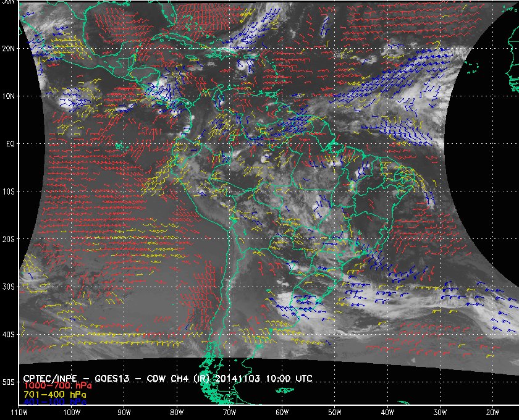
Task: Click the 40S latitude label
Action: click(8, 334)
